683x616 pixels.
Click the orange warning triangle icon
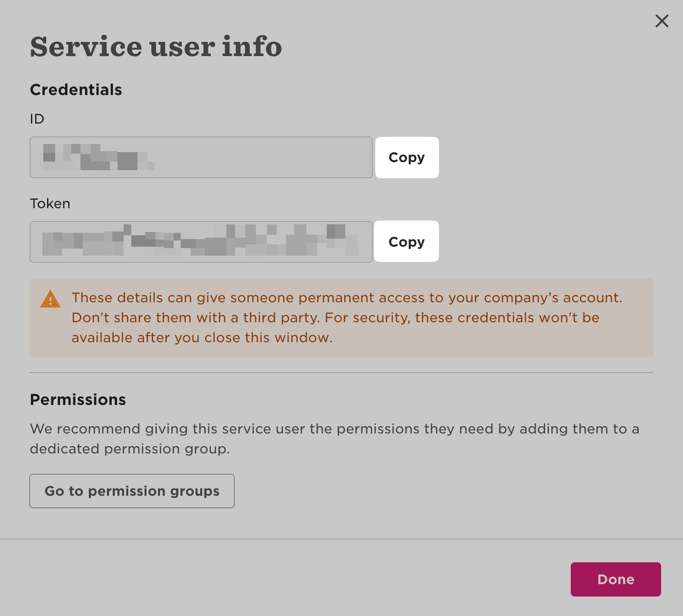[x=50, y=299]
